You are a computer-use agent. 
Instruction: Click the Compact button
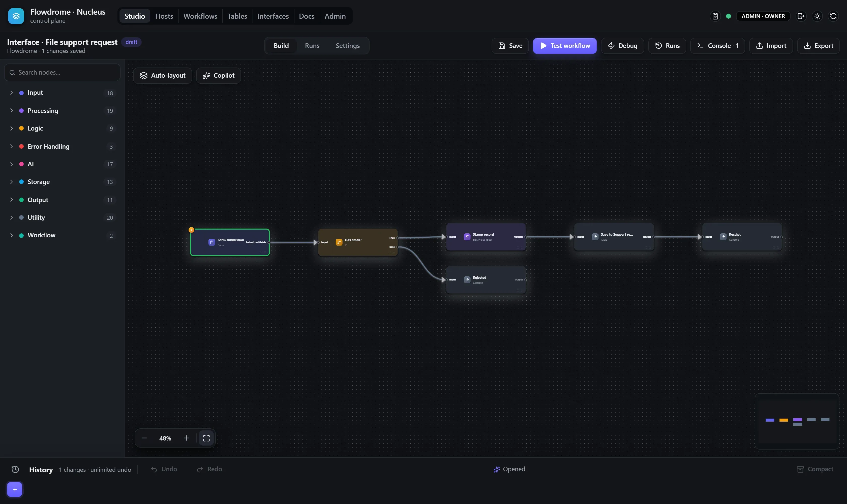point(815,469)
